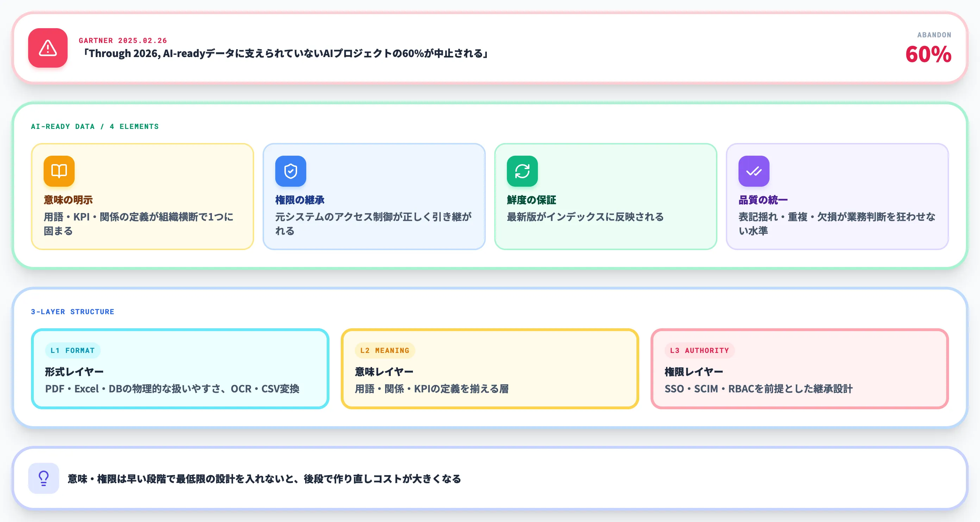This screenshot has width=980, height=522.
Task: Click the orange open book icon
Action: pyautogui.click(x=59, y=171)
